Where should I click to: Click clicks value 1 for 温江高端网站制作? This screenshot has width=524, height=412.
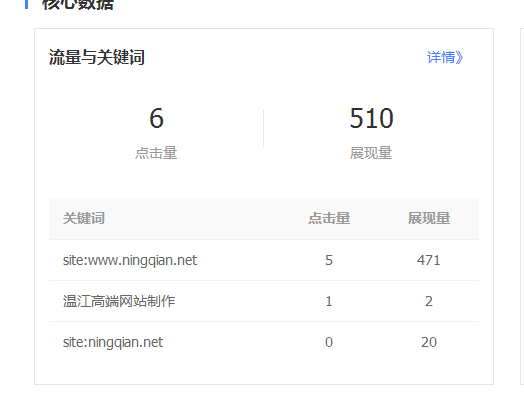(329, 301)
